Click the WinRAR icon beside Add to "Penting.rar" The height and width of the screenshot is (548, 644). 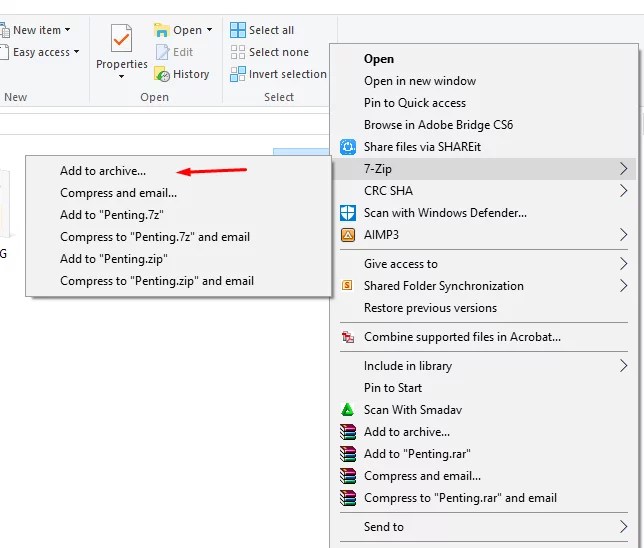[348, 454]
